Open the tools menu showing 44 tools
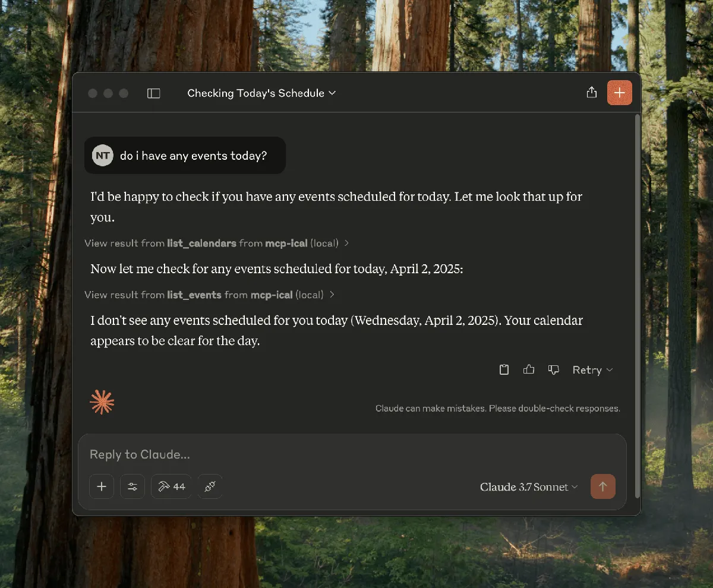Viewport: 713px width, 588px height. tap(171, 486)
